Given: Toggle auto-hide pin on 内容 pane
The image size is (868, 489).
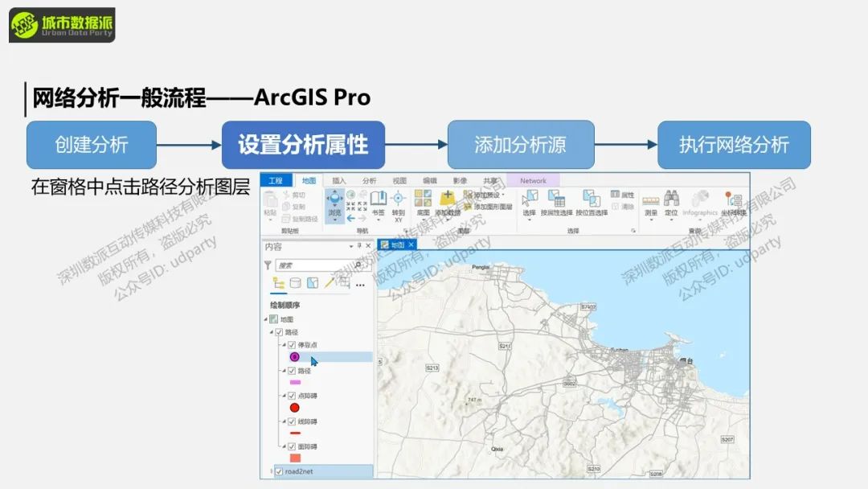Looking at the screenshot, I should [360, 246].
